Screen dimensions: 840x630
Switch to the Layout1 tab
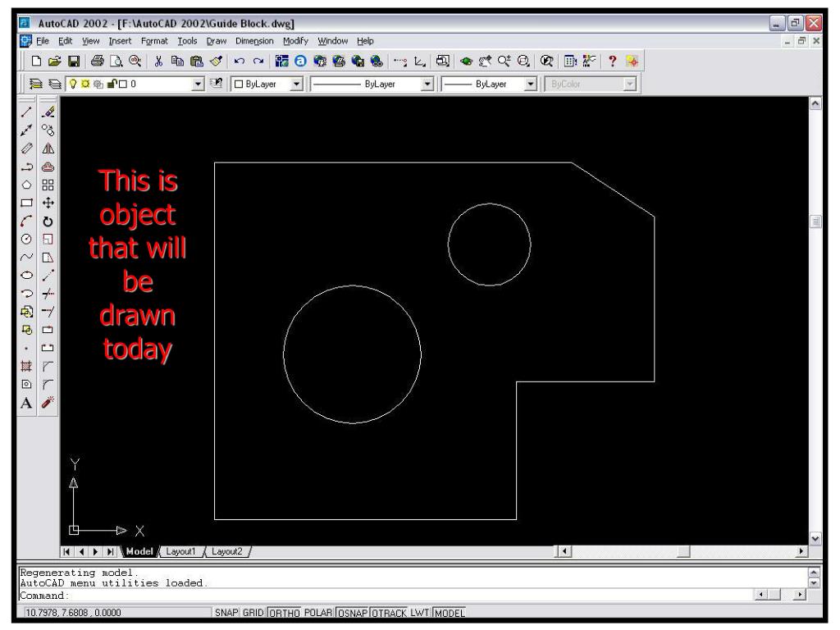pyautogui.click(x=180, y=551)
